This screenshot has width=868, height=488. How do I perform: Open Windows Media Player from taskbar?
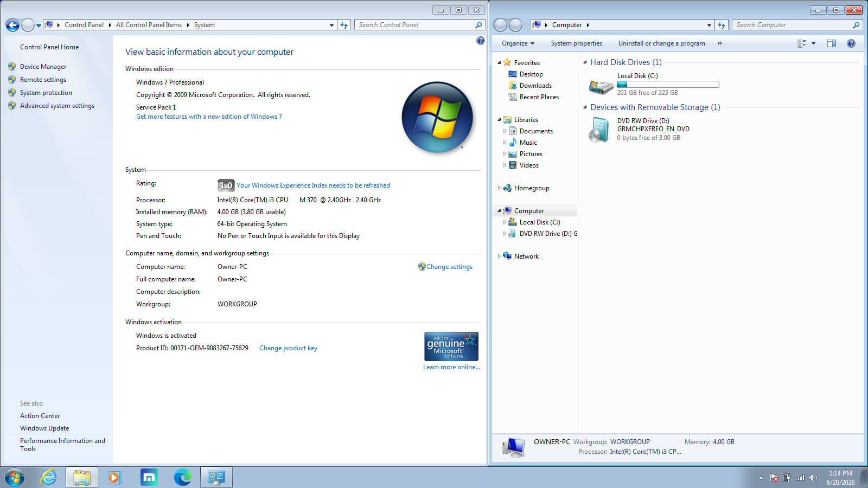(x=114, y=477)
